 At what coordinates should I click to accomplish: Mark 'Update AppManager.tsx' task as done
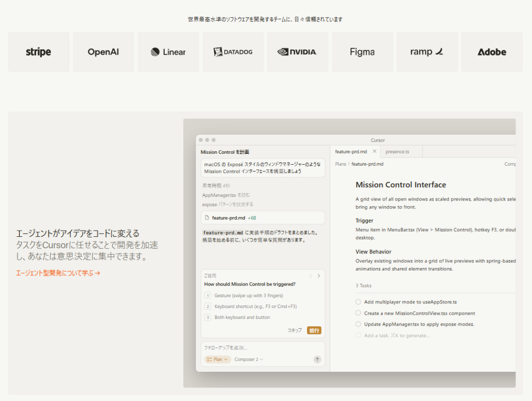point(358,324)
